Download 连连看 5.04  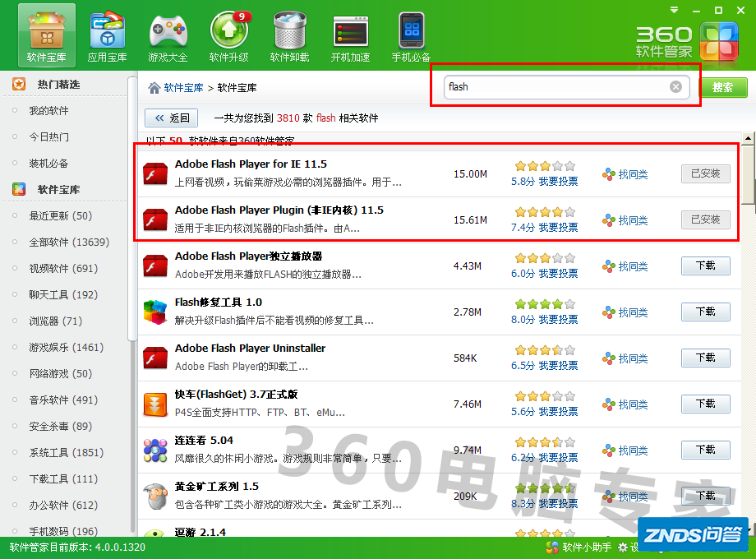705,450
